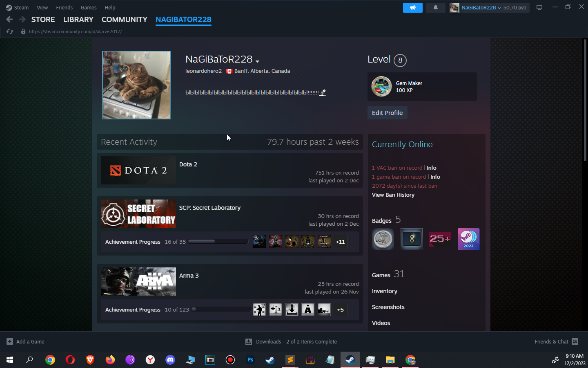This screenshot has height=368, width=588.
Task: Click the 25+ games badge
Action: pos(440,239)
